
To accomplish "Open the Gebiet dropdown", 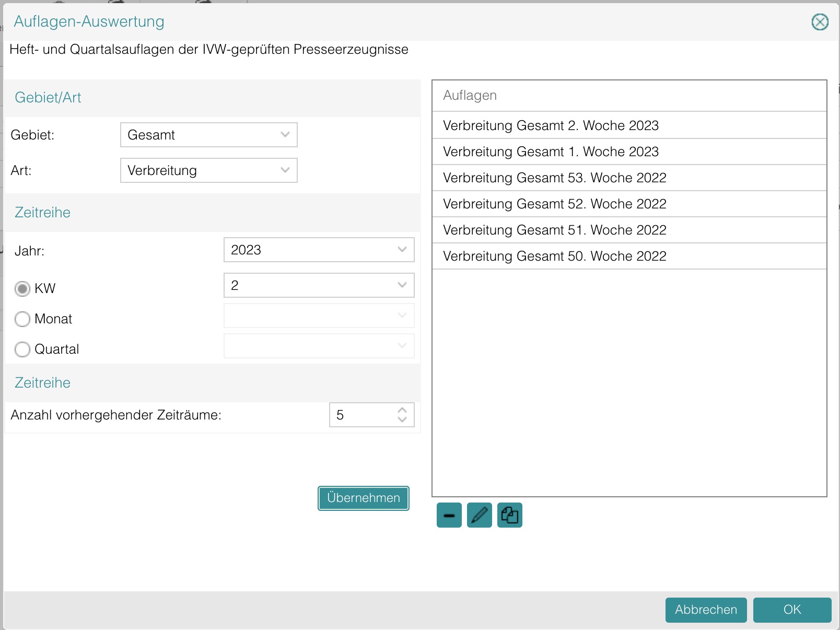I will 208,135.
